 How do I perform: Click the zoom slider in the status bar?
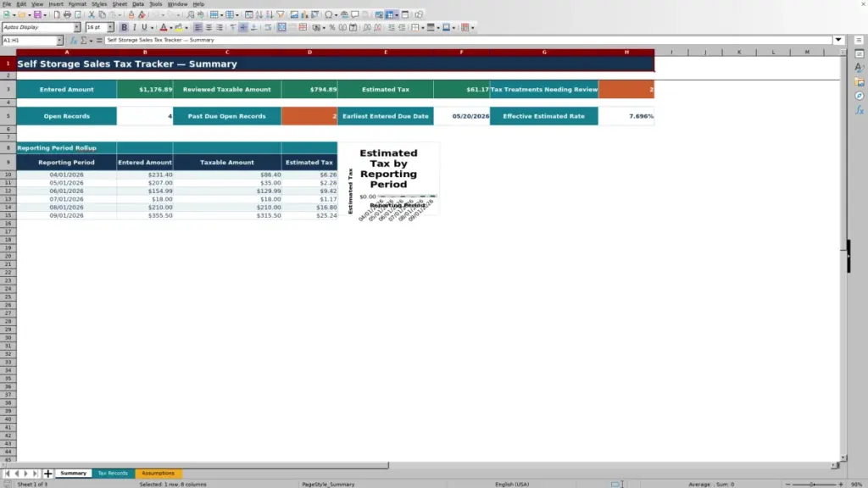click(x=815, y=485)
